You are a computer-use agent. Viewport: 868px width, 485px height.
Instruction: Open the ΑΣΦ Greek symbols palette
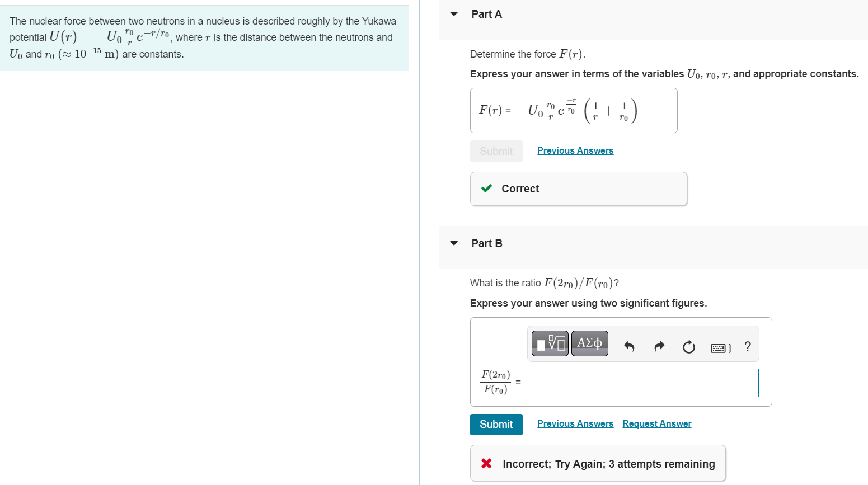pyautogui.click(x=589, y=343)
